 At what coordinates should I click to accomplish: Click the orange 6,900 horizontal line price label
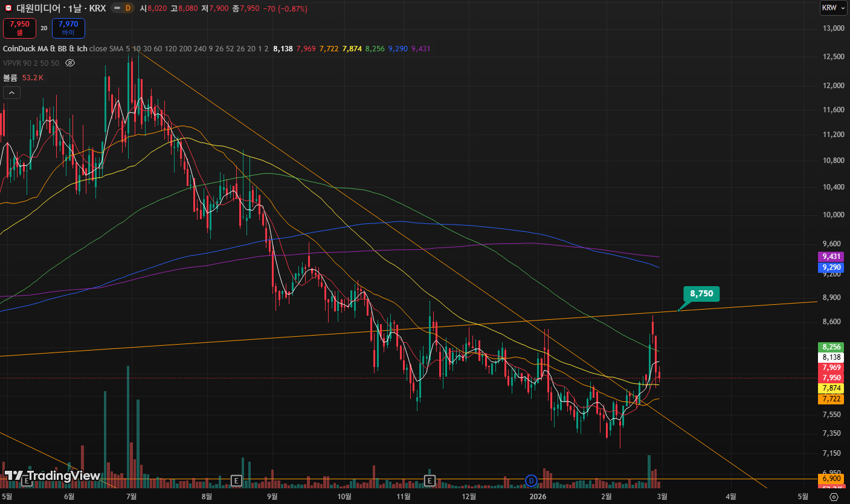point(832,479)
